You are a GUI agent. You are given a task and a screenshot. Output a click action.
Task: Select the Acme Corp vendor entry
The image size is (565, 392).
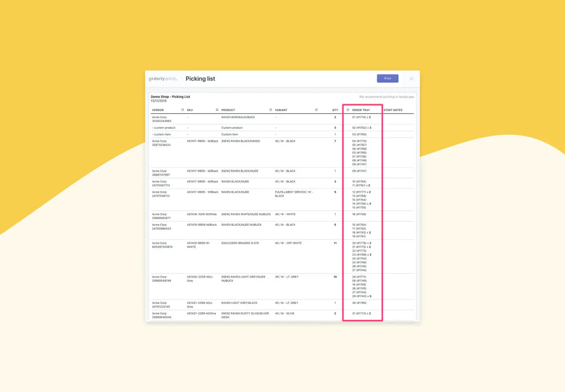click(159, 117)
